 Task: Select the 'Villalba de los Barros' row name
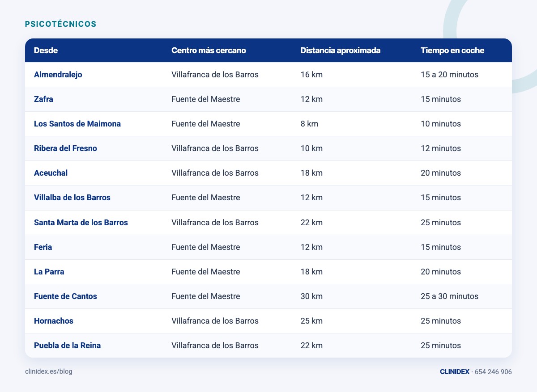tap(72, 198)
